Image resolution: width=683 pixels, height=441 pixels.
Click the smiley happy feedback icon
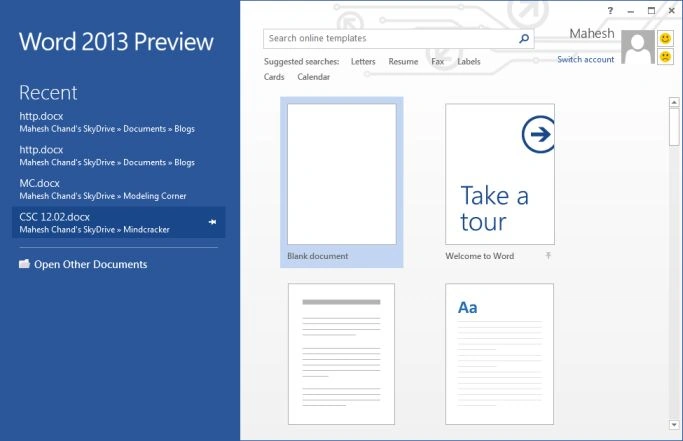[x=665, y=39]
